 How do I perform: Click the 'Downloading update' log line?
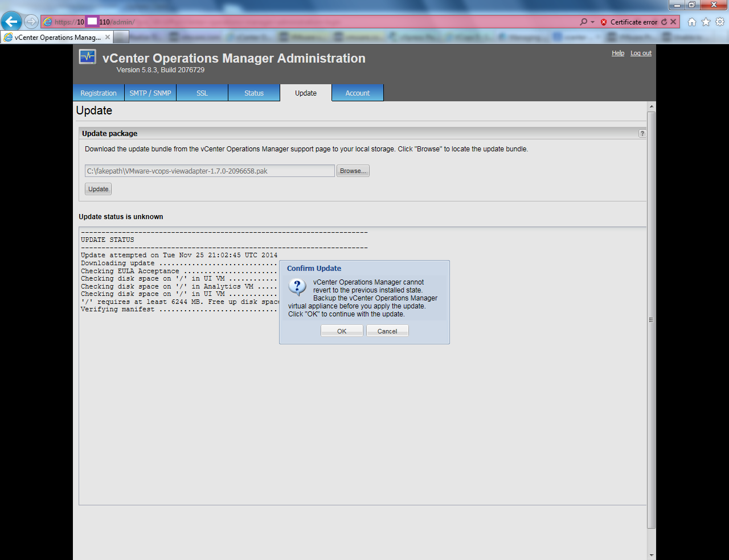coord(179,263)
